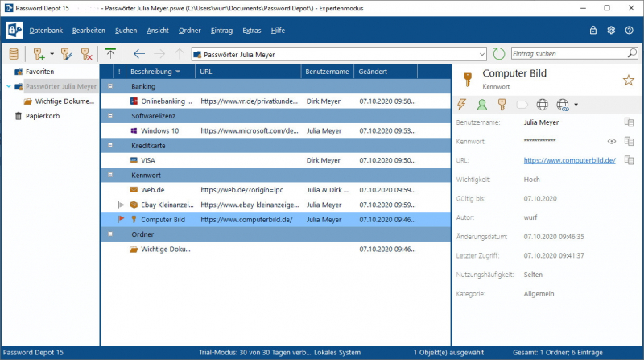The width and height of the screenshot is (644, 360).
Task: Click the edit password entry key icon
Action: 67,54
